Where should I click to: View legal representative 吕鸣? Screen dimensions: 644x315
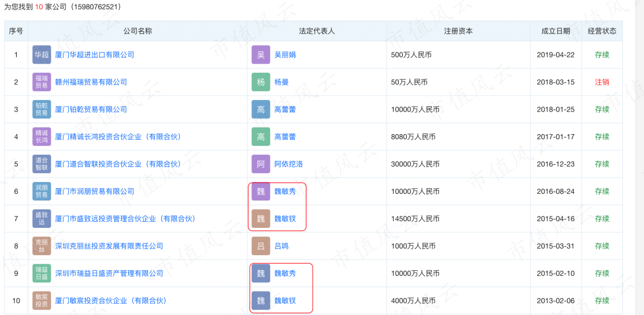click(282, 246)
